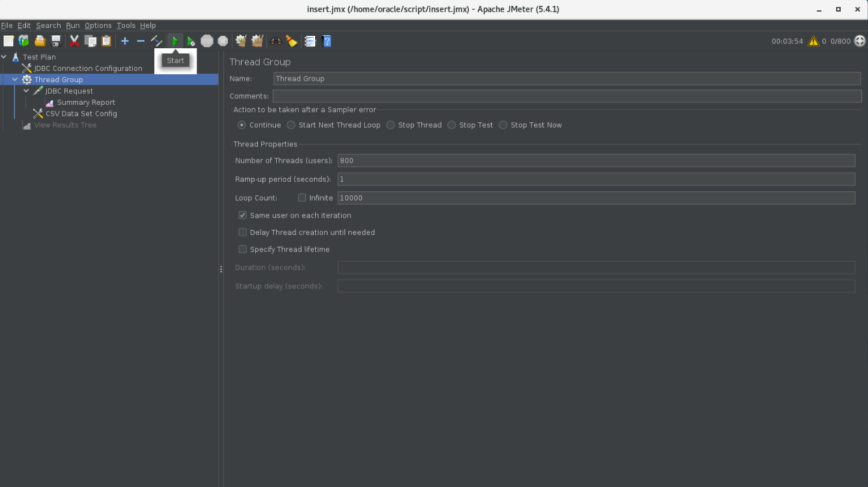Collapse all tree nodes with minus icon
Image resolution: width=868 pixels, height=487 pixels.
[141, 41]
